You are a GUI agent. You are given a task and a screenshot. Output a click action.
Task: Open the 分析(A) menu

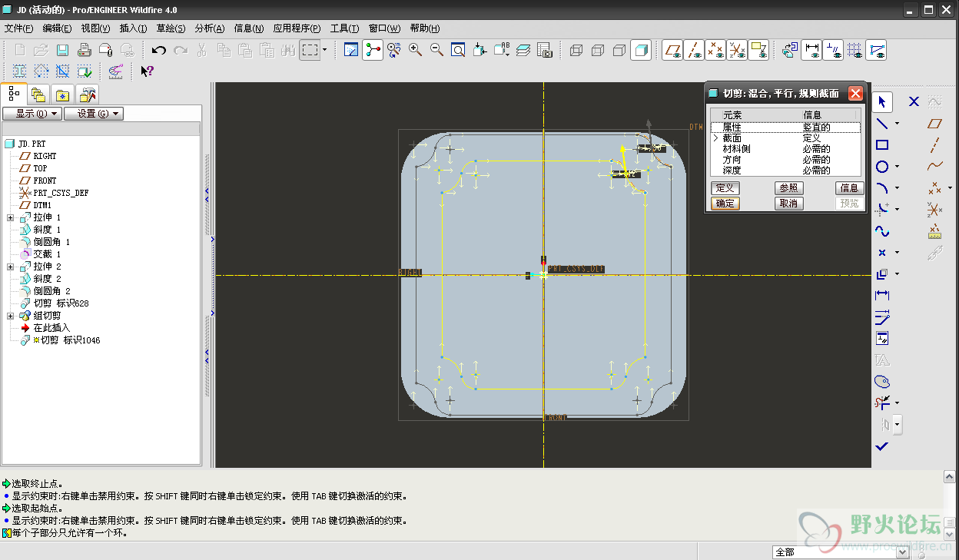point(209,28)
